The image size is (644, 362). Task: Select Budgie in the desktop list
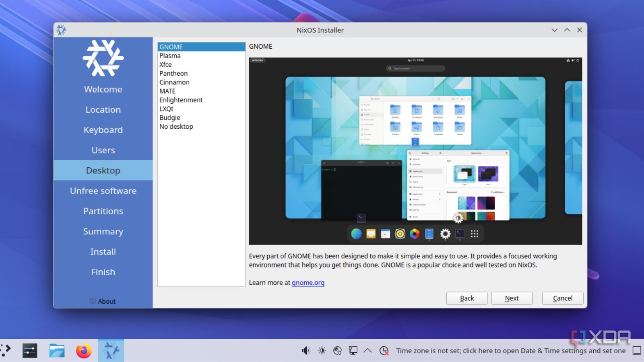(201, 117)
